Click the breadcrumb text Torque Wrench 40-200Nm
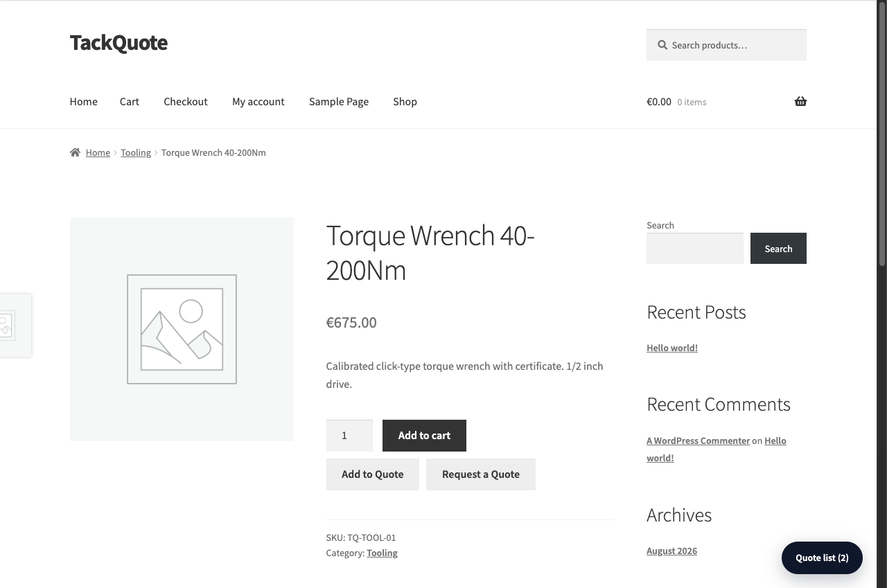Viewport: 887px width, 588px height. coord(213,152)
